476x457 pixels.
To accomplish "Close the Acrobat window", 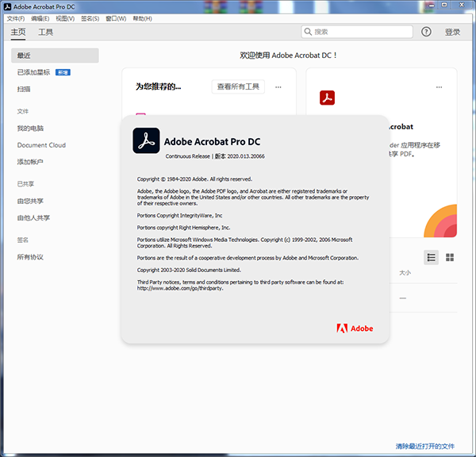I will point(462,6).
